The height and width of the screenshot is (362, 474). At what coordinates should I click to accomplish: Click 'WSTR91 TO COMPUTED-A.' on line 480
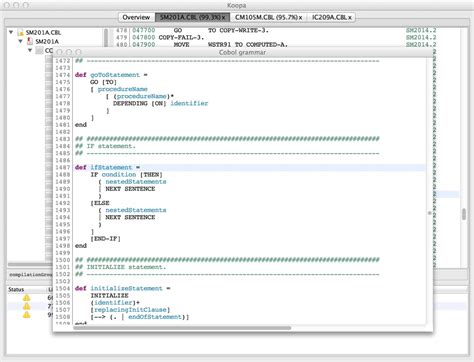(248, 44)
